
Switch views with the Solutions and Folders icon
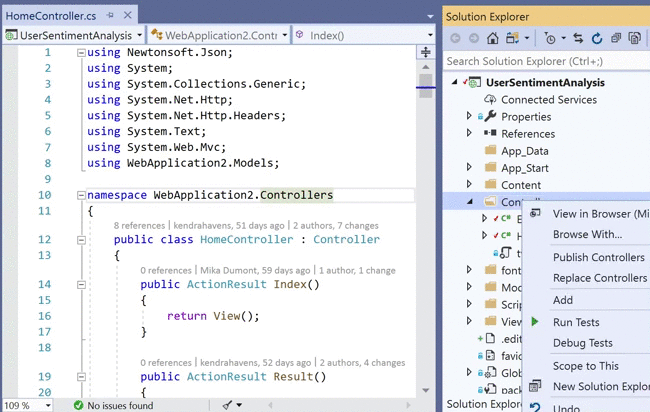(512, 39)
